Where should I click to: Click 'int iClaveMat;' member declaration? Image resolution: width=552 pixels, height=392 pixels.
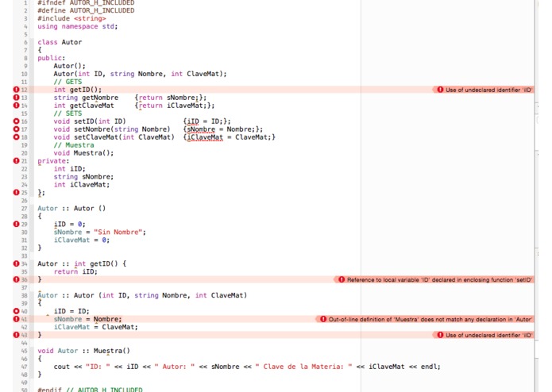pyautogui.click(x=82, y=185)
